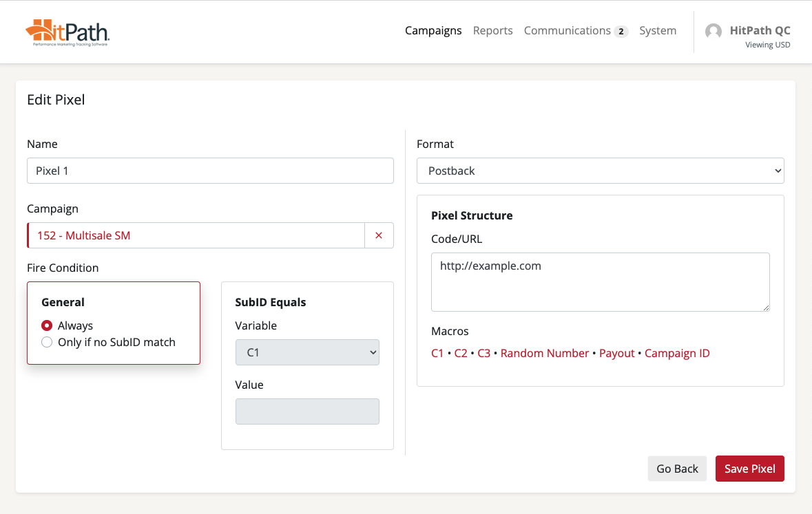Viewport: 812px width, 514px height.
Task: Click the pixel Name input field
Action: [210, 171]
